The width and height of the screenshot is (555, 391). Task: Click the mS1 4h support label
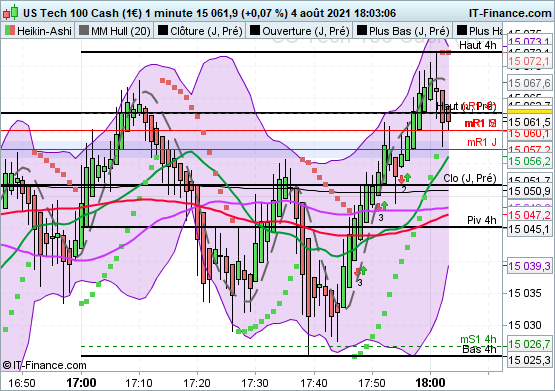coord(478,339)
